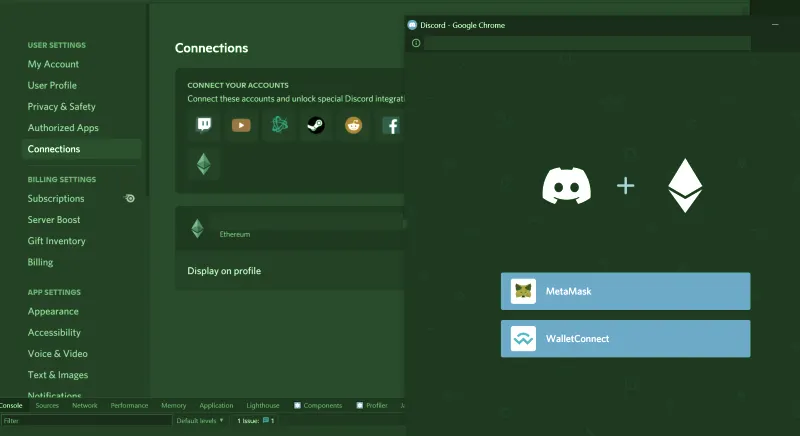
Task: Open the Application devtools tab
Action: (x=216, y=406)
